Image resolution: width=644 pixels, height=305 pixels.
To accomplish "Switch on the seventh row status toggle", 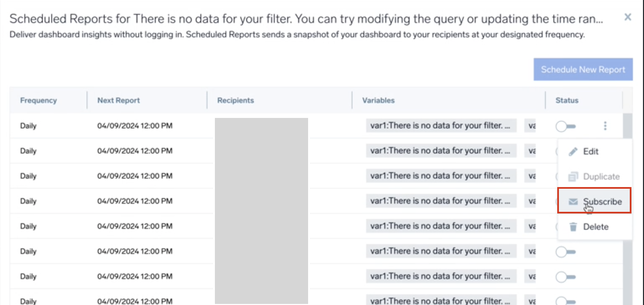I will (565, 277).
